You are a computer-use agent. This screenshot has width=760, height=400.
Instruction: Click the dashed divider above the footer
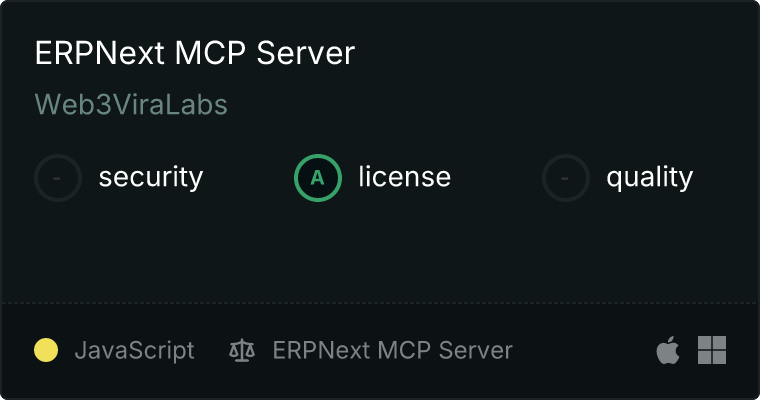[x=380, y=303]
